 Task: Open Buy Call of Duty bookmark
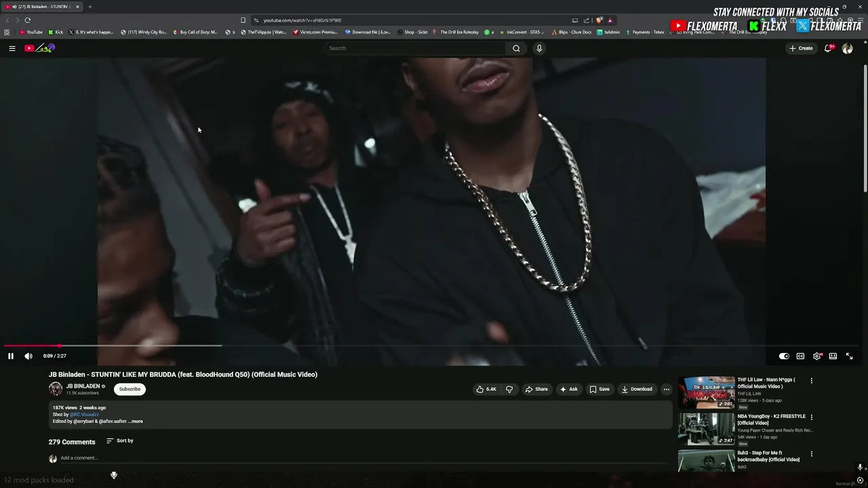(x=195, y=32)
